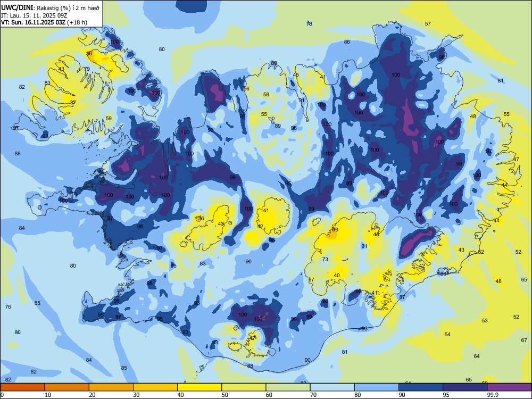Select the medium blue 80–90 legend swatch
Image resolution: width=532 pixels, height=399 pixels.
pyautogui.click(x=377, y=387)
